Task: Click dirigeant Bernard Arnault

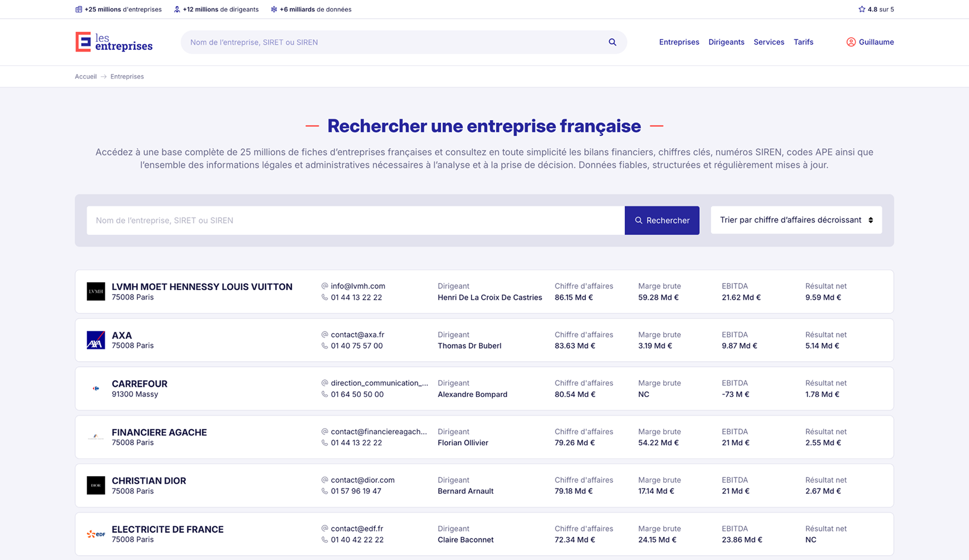Action: click(x=465, y=491)
